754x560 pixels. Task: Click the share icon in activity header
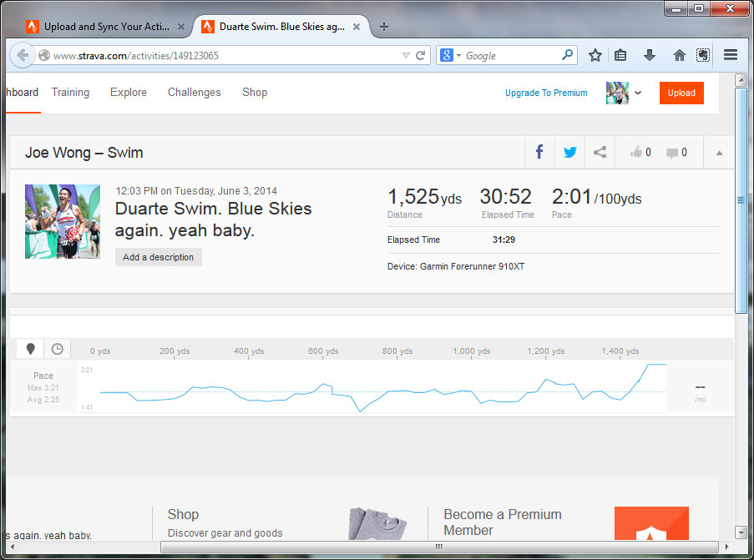(600, 152)
